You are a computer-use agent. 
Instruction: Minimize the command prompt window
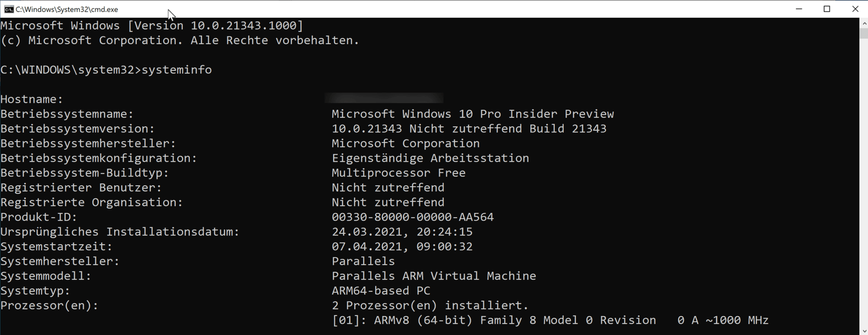coord(798,9)
